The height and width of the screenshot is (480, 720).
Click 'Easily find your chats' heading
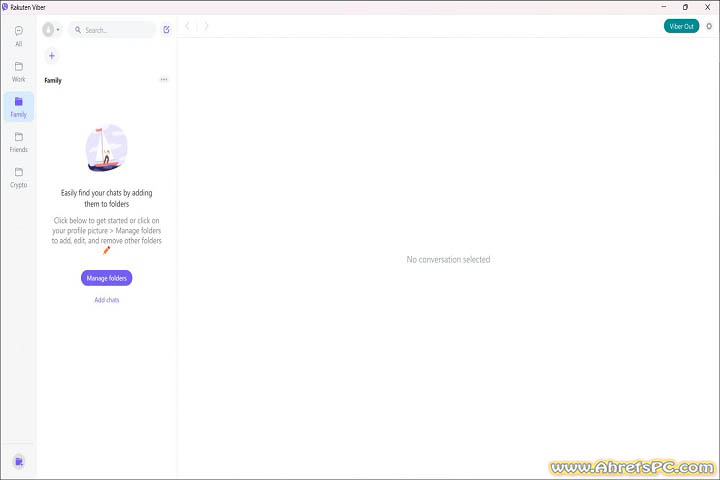[107, 198]
